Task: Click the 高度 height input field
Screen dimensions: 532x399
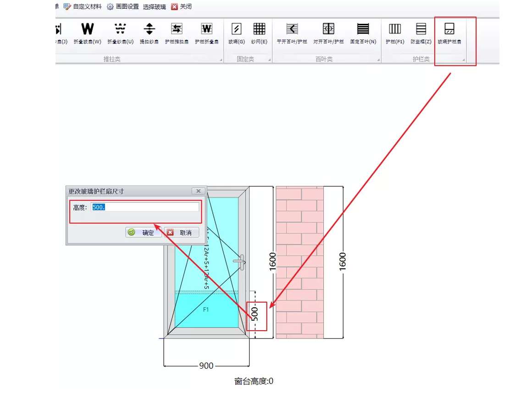Action: tap(144, 207)
